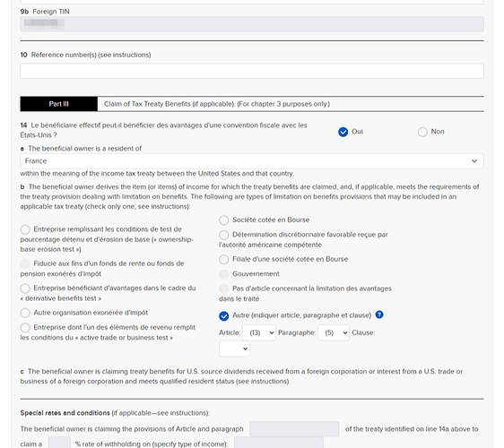Expand the empty Clause dropdown
The width and height of the screenshot is (504, 448).
(234, 349)
